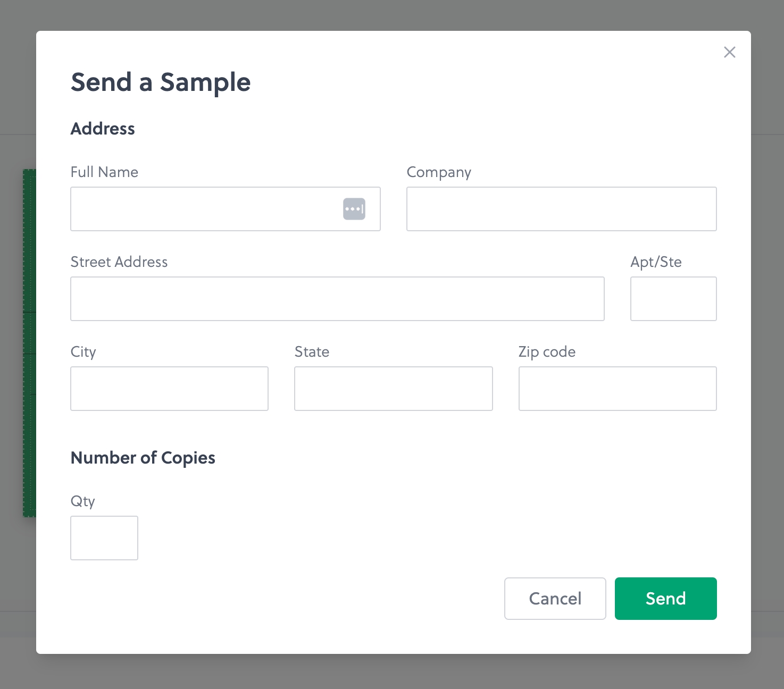The height and width of the screenshot is (689, 784).
Task: Click the autofill icon in Full Name field
Action: 354,209
